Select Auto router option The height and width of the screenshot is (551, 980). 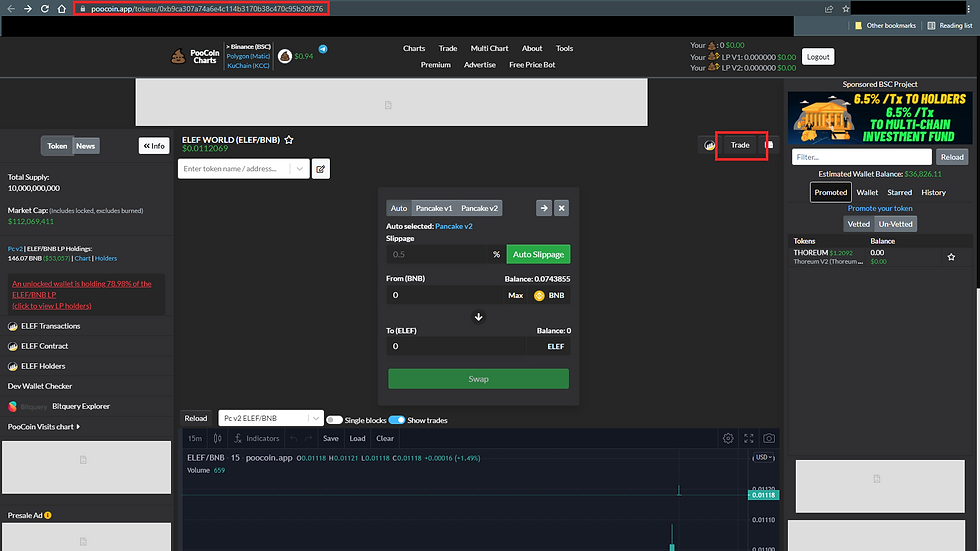click(x=399, y=208)
